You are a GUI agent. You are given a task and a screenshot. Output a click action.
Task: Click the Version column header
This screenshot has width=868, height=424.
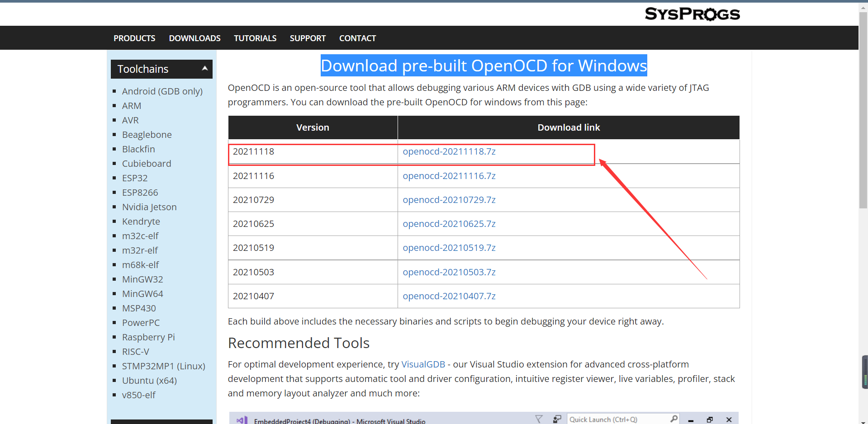pos(313,127)
